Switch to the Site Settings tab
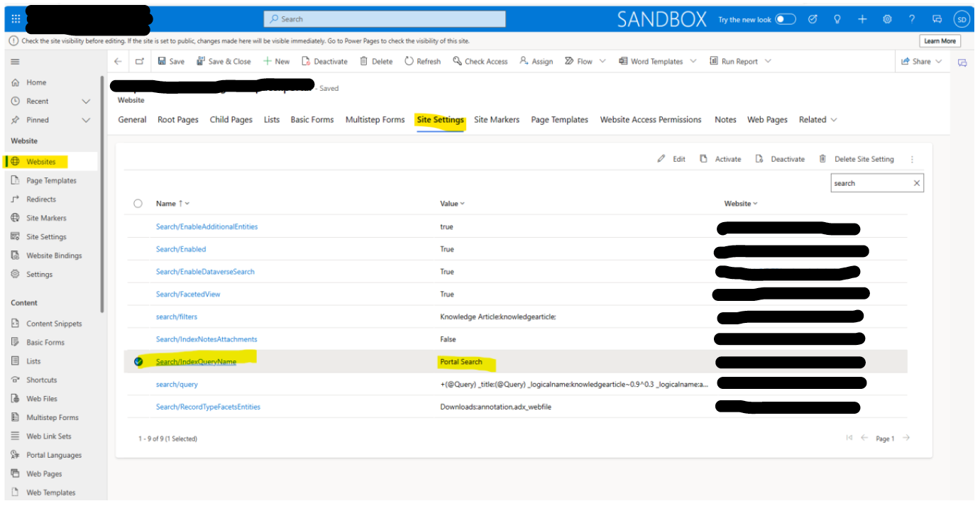The image size is (980, 506). 440,120
